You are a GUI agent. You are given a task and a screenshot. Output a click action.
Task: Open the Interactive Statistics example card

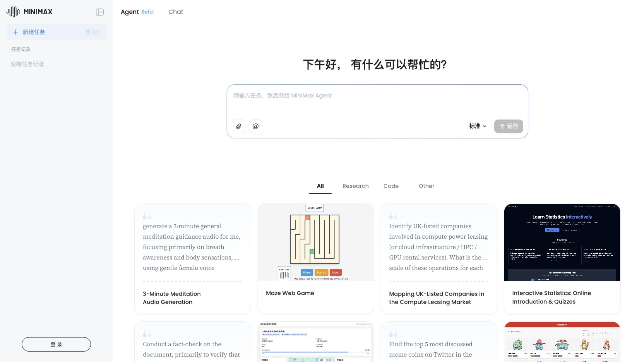click(x=562, y=259)
